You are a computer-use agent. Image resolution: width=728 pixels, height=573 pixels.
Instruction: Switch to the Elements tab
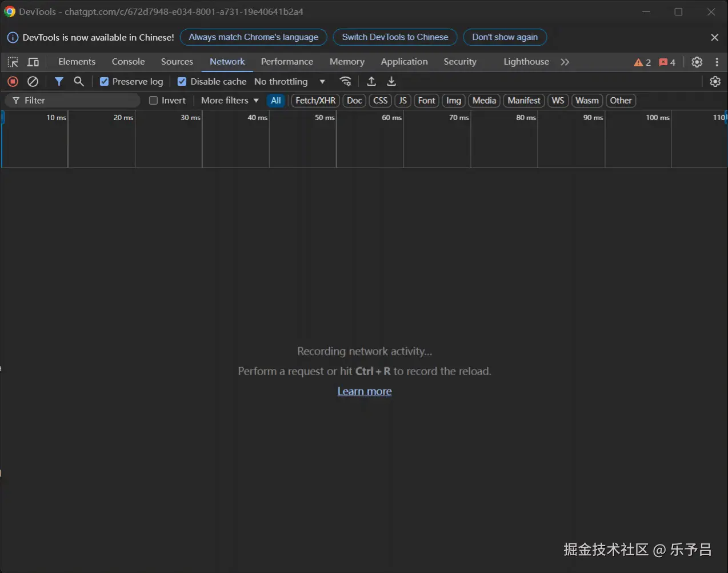point(77,62)
